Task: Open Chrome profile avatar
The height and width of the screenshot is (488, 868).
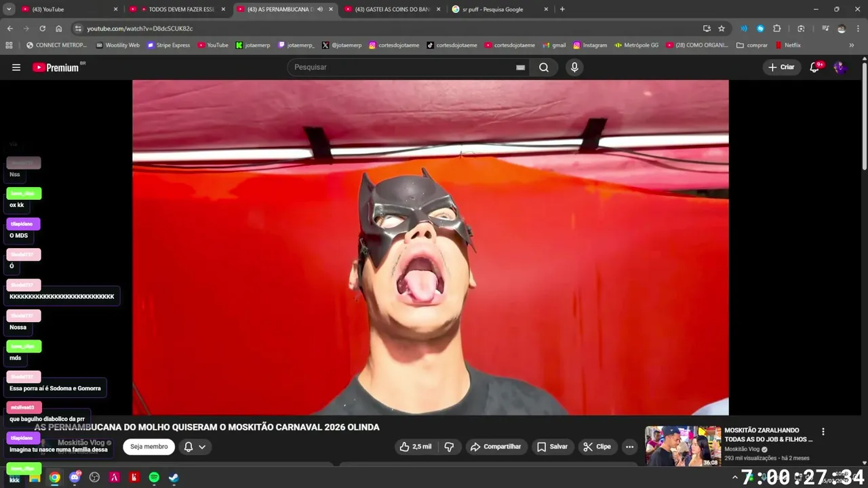Action: tap(842, 28)
